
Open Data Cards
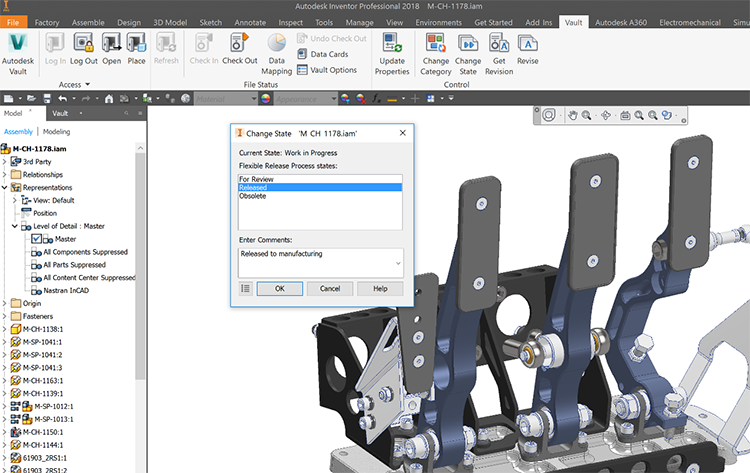click(x=323, y=54)
